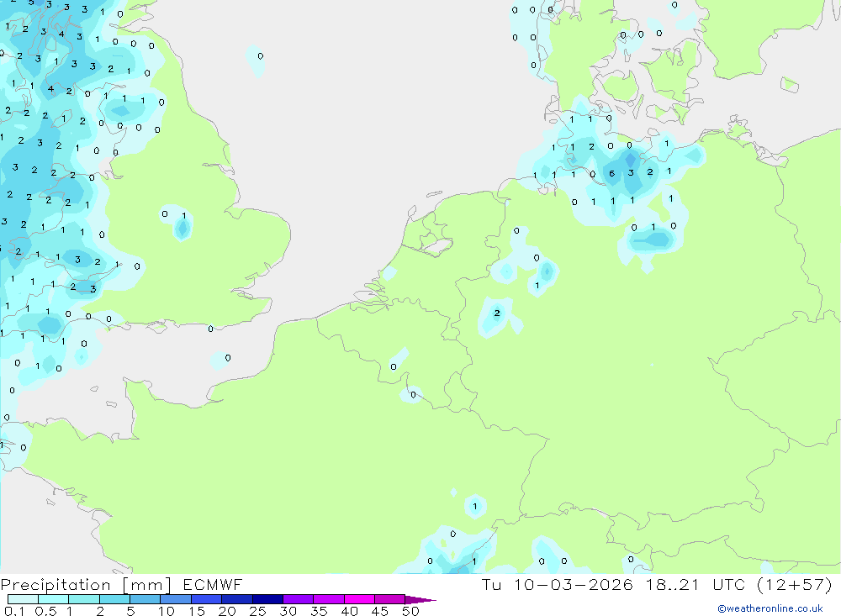Image resolution: width=841 pixels, height=616 pixels.
Task: Select the 5–10 mm legend color swatch
Action: pyautogui.click(x=145, y=599)
